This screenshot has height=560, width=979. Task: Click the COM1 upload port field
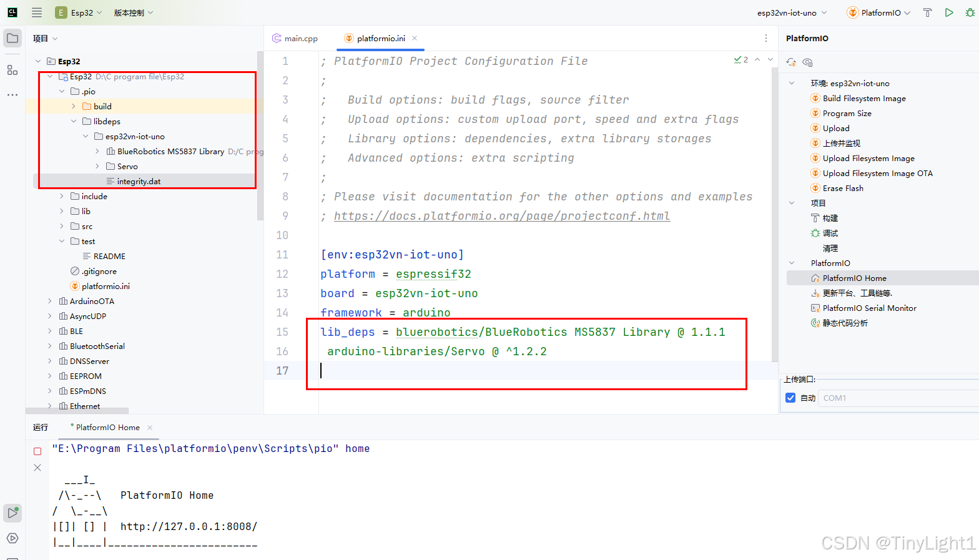click(898, 398)
